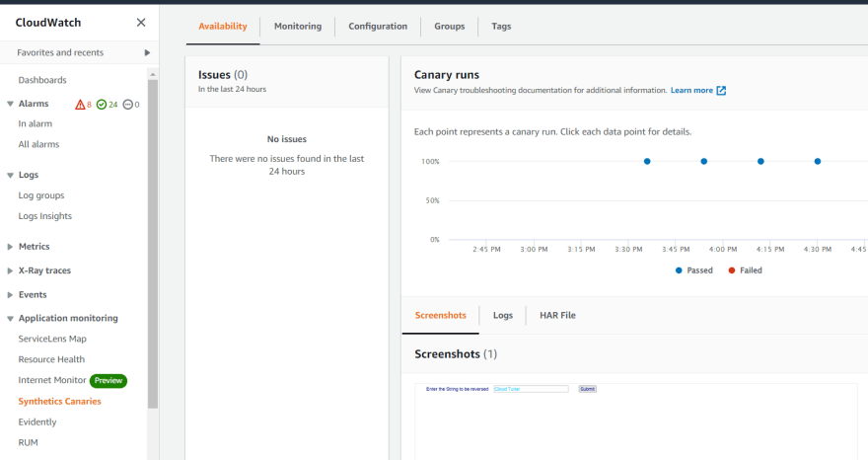Select Synthetics Canaries in sidebar
The height and width of the screenshot is (460, 868).
(59, 401)
